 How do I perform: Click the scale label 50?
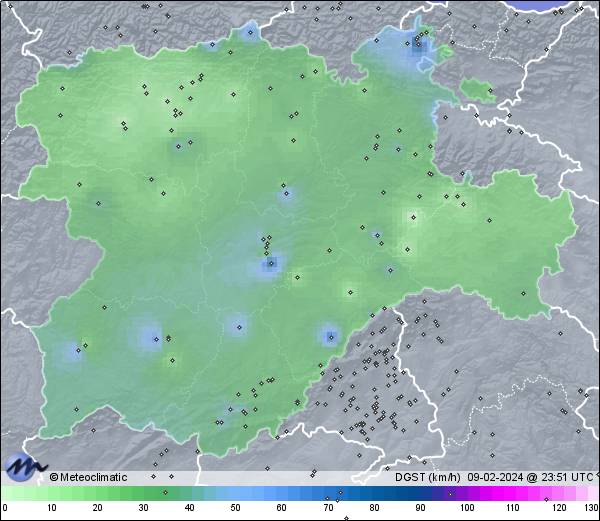235,508
